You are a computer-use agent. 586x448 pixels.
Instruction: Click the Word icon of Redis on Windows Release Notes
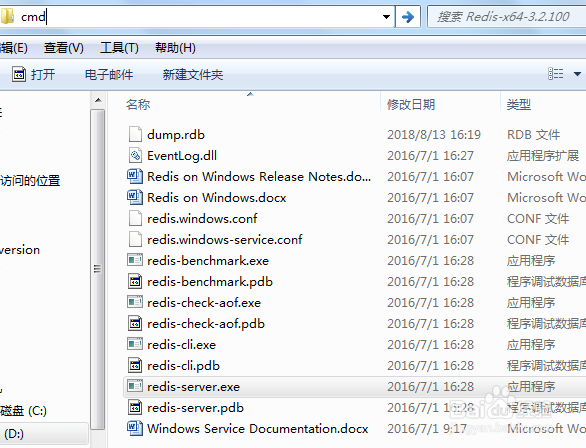coord(135,176)
